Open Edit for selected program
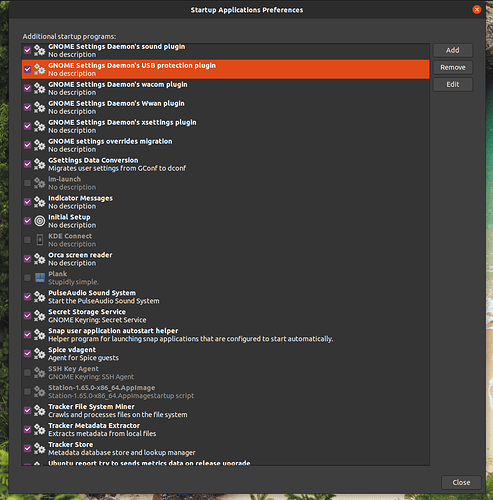493x500 pixels. pos(453,84)
